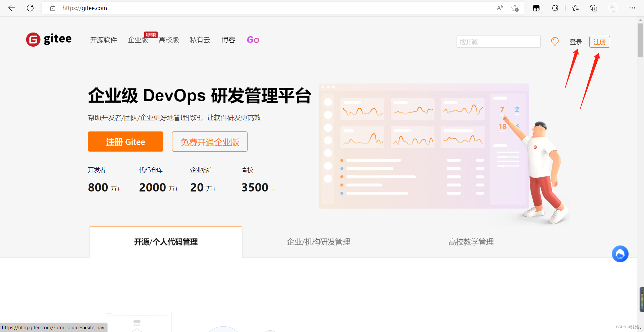644x332 pixels.
Task: Toggle Read Aloud icon in address bar
Action: pos(500,8)
